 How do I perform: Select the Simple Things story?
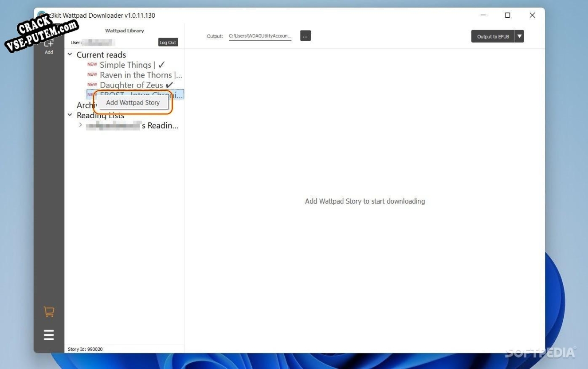click(132, 65)
